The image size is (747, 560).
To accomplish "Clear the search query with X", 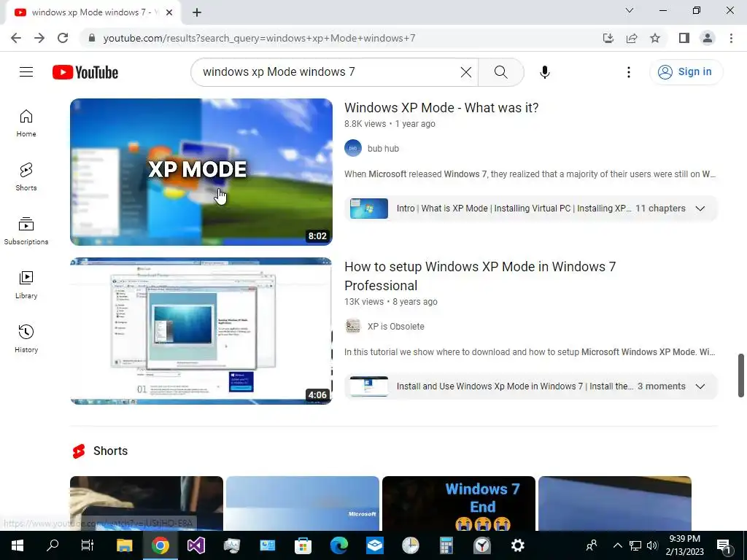I will click(466, 72).
